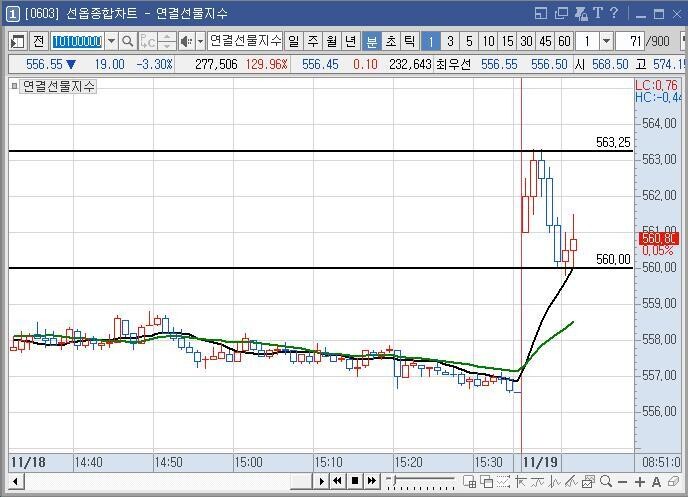Click the vertical line on chart icon
This screenshot has width=688, height=497.
point(555,482)
